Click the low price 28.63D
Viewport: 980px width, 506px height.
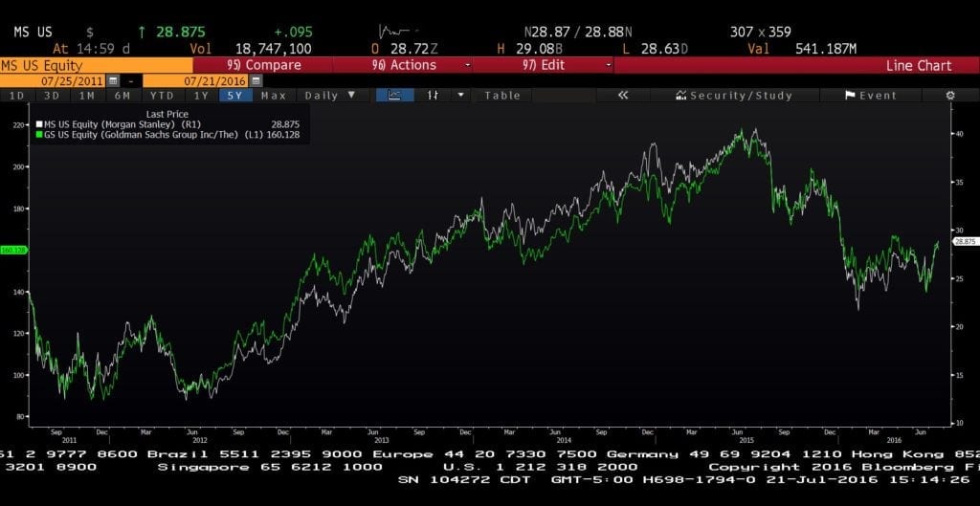[664, 49]
